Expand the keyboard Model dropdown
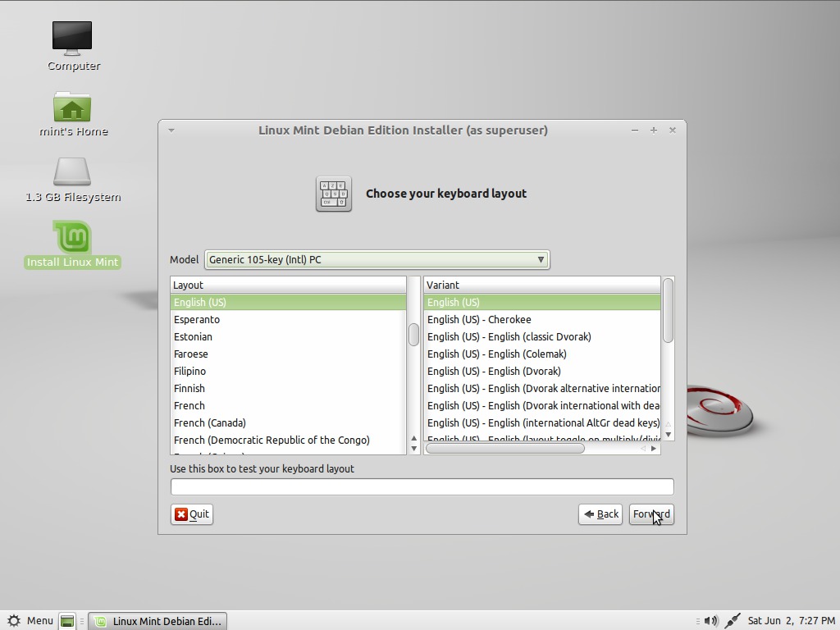Image resolution: width=840 pixels, height=630 pixels. [x=377, y=260]
